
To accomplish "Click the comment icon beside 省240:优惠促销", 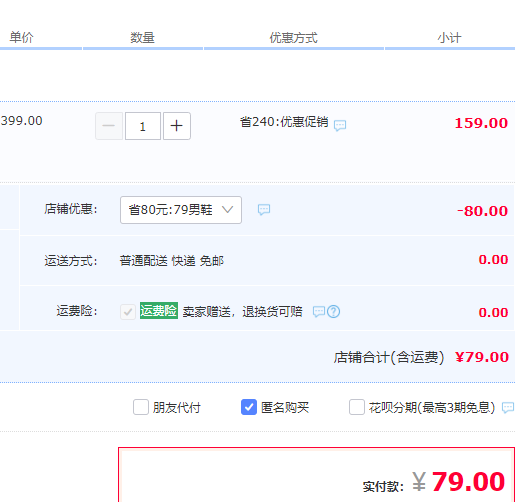I will (340, 125).
